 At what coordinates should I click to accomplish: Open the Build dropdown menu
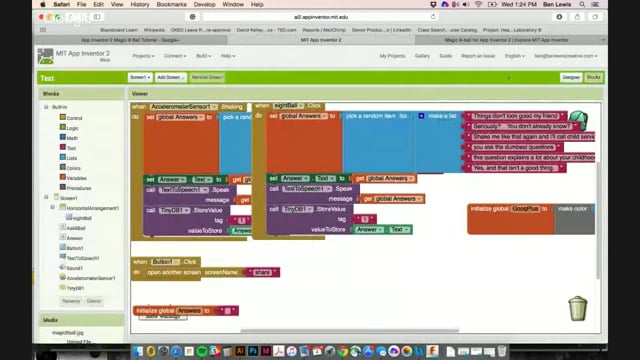203,56
